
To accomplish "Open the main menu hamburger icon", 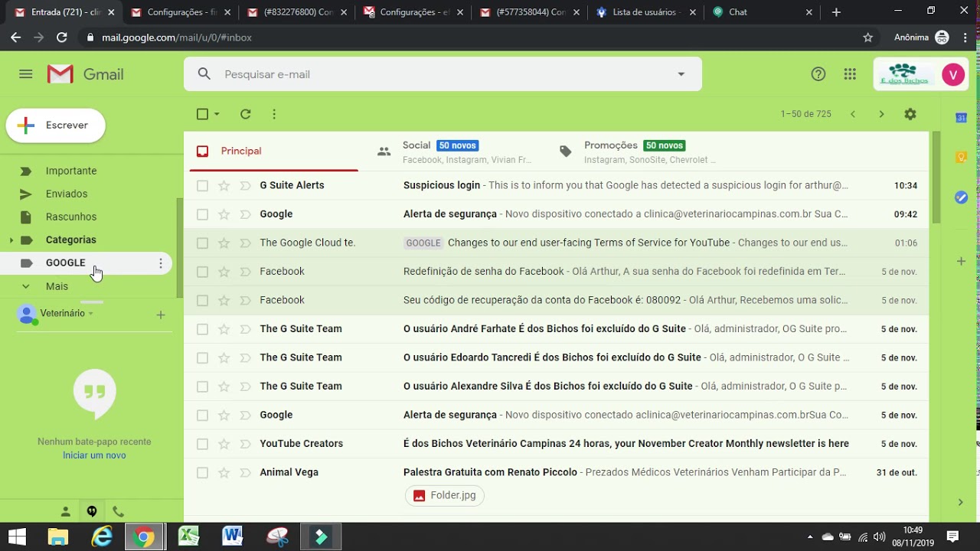I will [x=26, y=74].
